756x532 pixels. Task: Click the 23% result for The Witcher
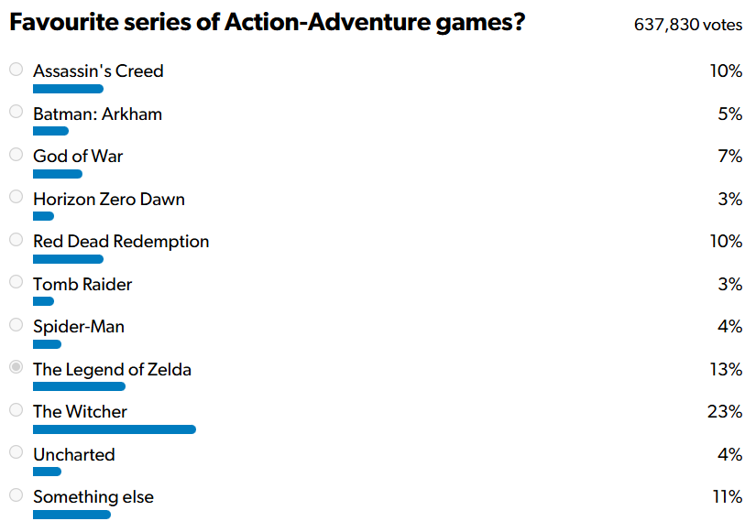pyautogui.click(x=724, y=412)
